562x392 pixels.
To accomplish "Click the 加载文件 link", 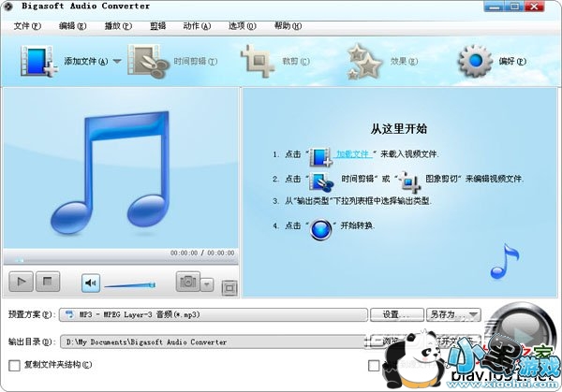I will pyautogui.click(x=353, y=154).
